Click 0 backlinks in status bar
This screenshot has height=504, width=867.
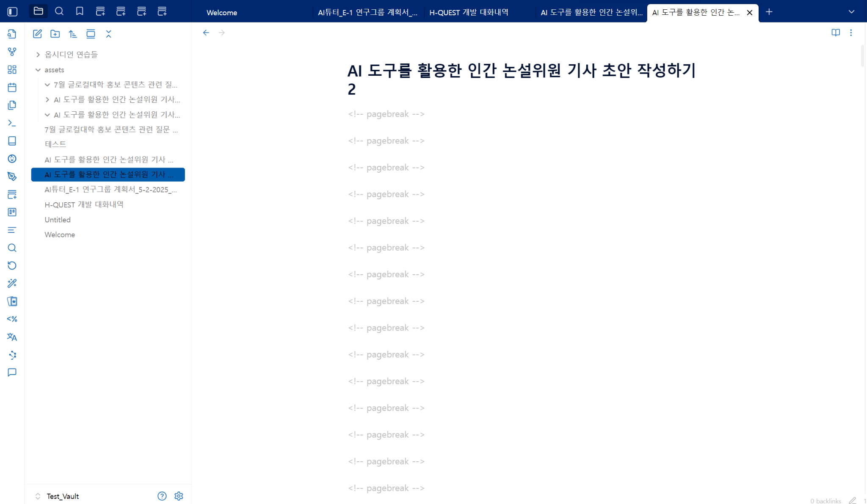[x=826, y=501]
